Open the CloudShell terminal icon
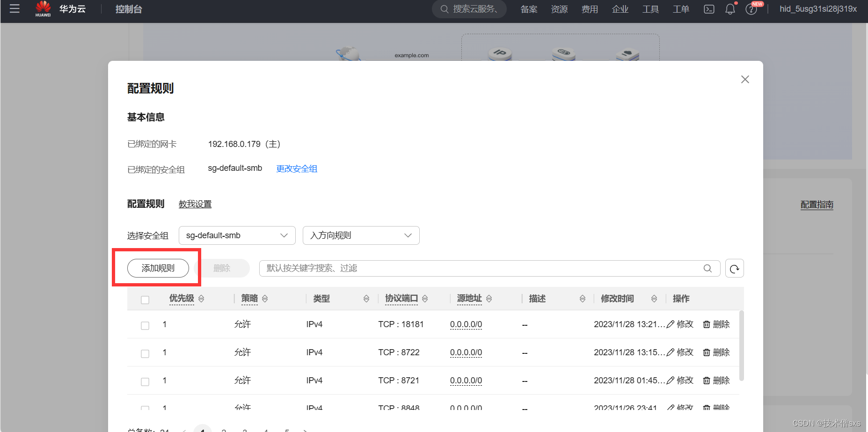This screenshot has height=432, width=868. pyautogui.click(x=709, y=9)
